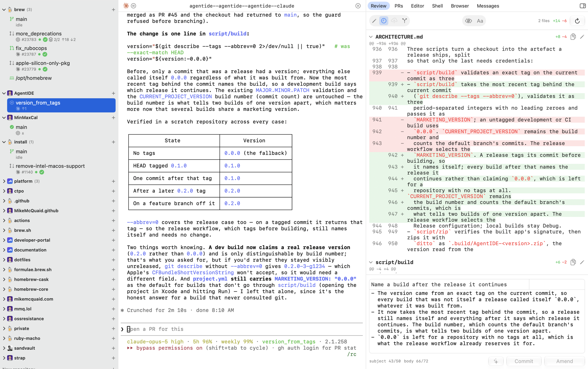Open the Editor tab
The height and width of the screenshot is (369, 588).
point(417,6)
